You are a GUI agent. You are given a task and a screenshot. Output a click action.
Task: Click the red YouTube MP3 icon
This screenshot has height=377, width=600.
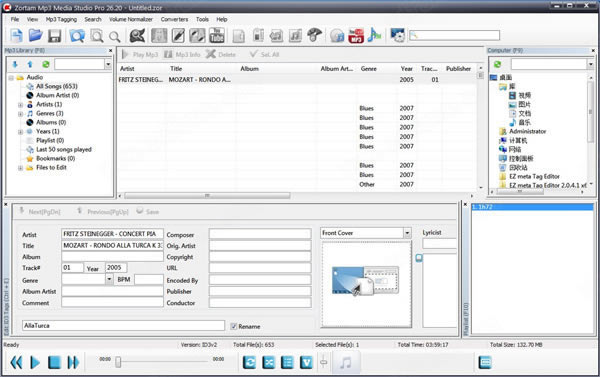pyautogui.click(x=356, y=36)
